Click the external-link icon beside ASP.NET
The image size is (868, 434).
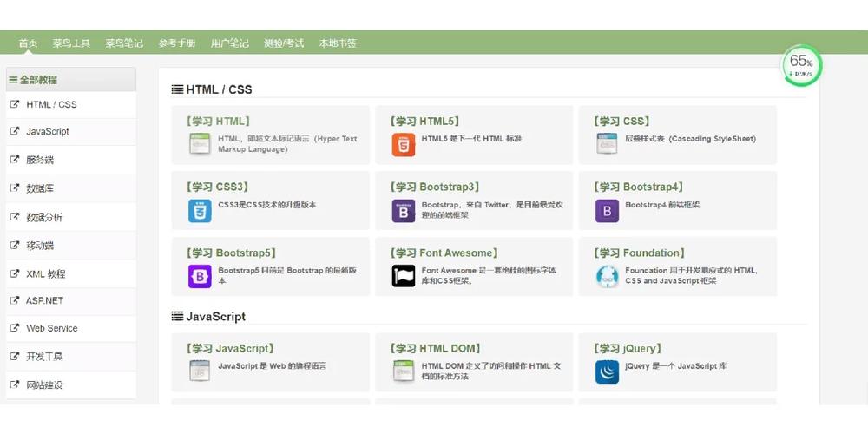[x=15, y=300]
